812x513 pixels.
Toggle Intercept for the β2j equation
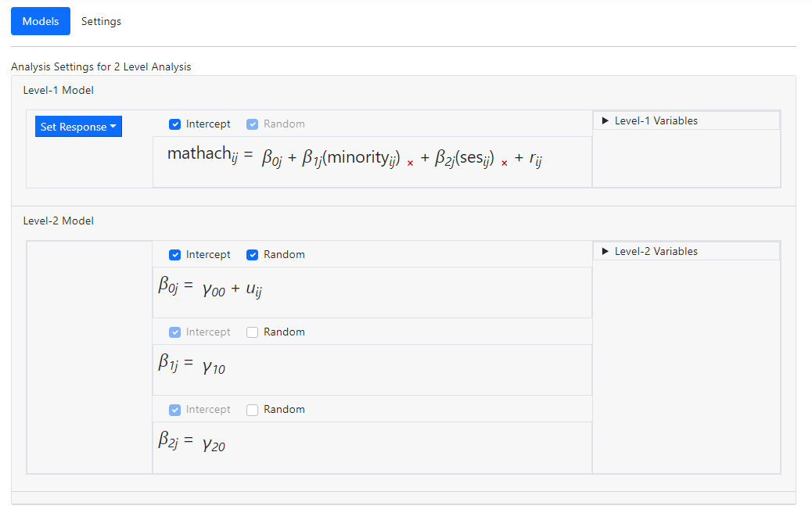175,410
